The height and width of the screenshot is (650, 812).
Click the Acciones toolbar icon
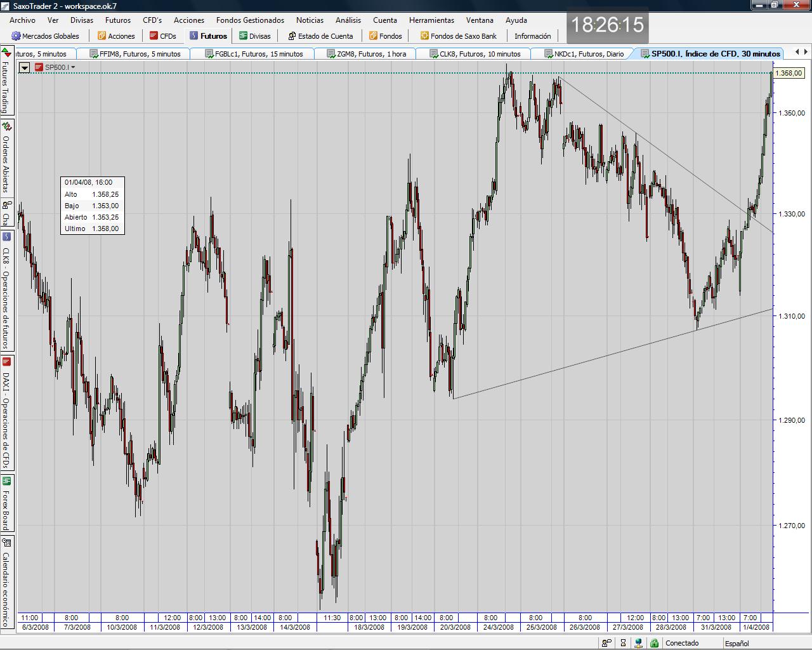pyautogui.click(x=101, y=36)
